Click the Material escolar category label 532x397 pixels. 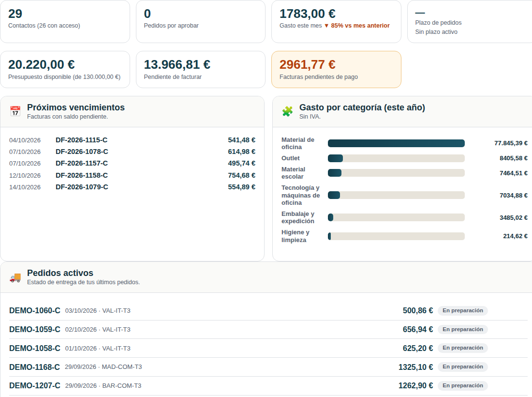293,173
